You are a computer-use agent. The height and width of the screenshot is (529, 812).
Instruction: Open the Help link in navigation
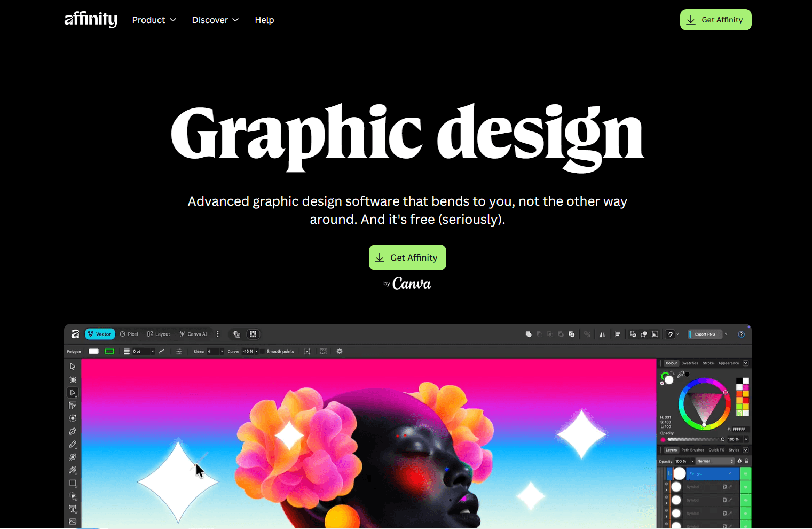tap(264, 20)
